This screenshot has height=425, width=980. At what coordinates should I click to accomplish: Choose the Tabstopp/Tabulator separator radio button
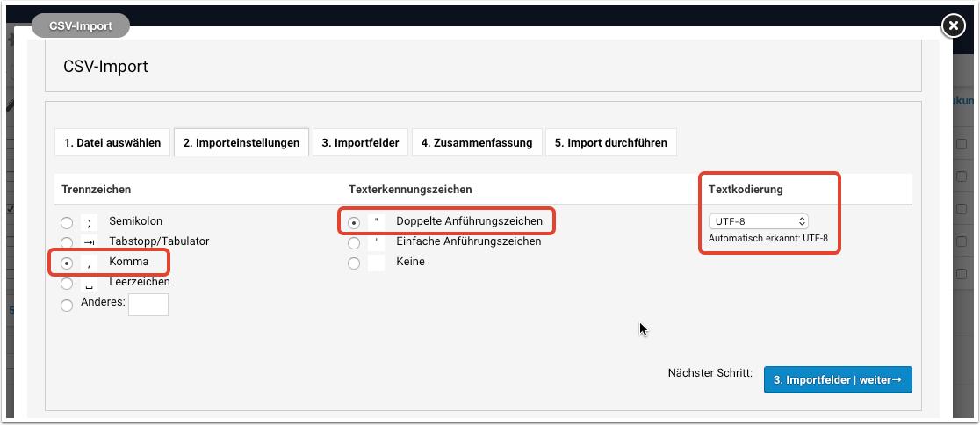click(67, 242)
